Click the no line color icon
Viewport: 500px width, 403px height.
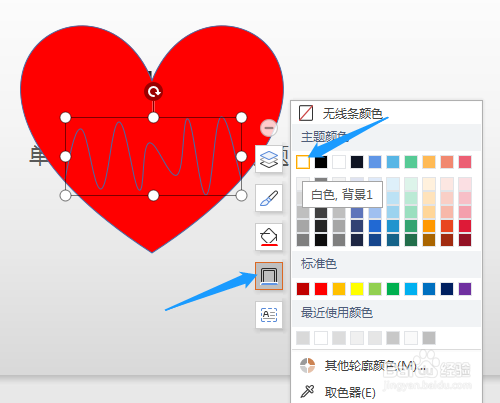[306, 113]
